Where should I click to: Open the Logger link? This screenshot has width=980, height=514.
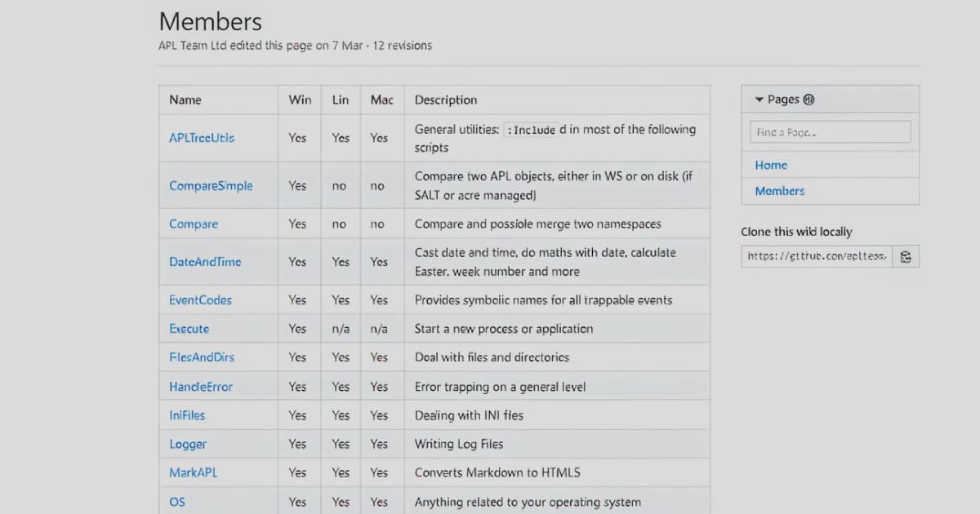(x=188, y=444)
